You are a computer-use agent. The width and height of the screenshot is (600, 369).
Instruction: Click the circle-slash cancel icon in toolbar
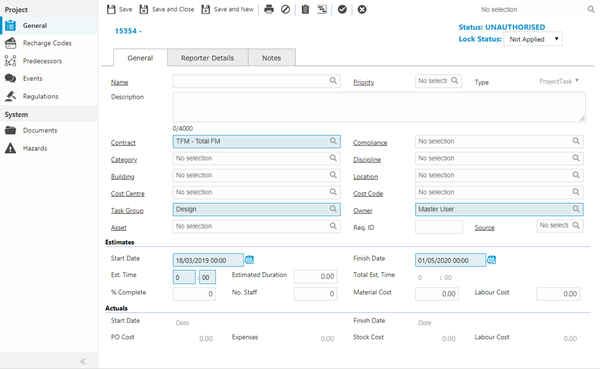[x=285, y=9]
